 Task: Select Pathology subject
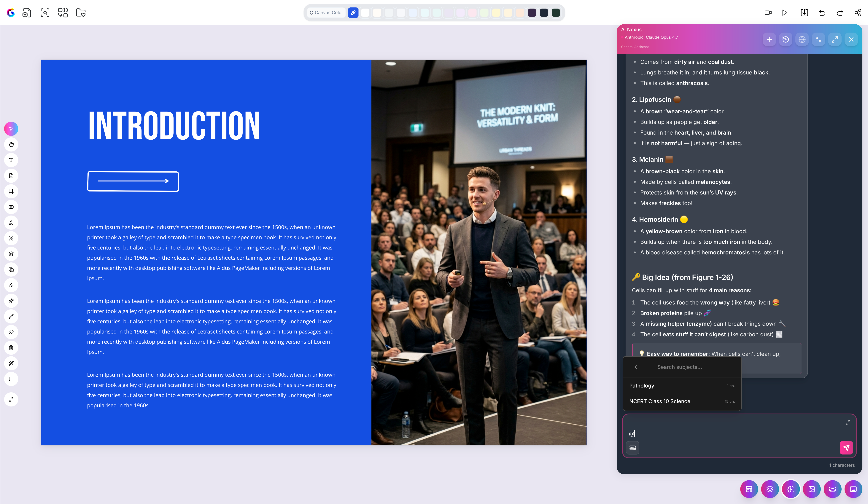tap(682, 386)
